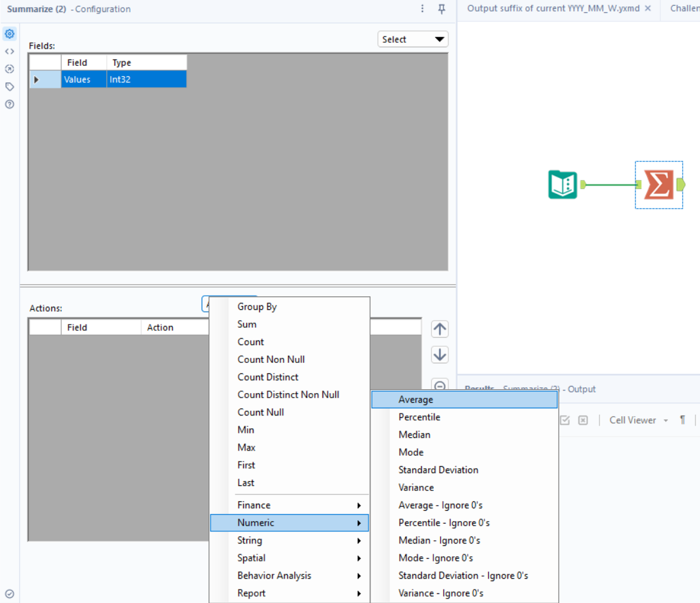700x603 pixels.
Task: Click the x-box icon in the Results toolbar
Action: pyautogui.click(x=582, y=420)
